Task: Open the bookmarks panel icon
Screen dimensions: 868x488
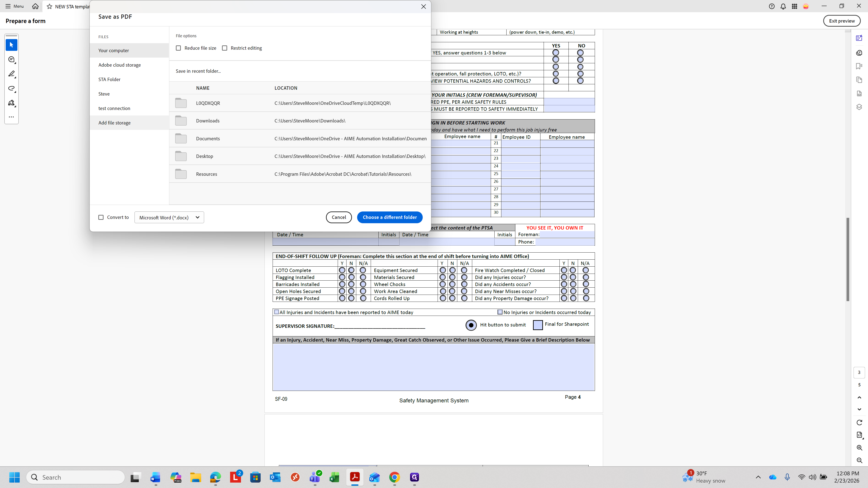Action: (x=859, y=66)
